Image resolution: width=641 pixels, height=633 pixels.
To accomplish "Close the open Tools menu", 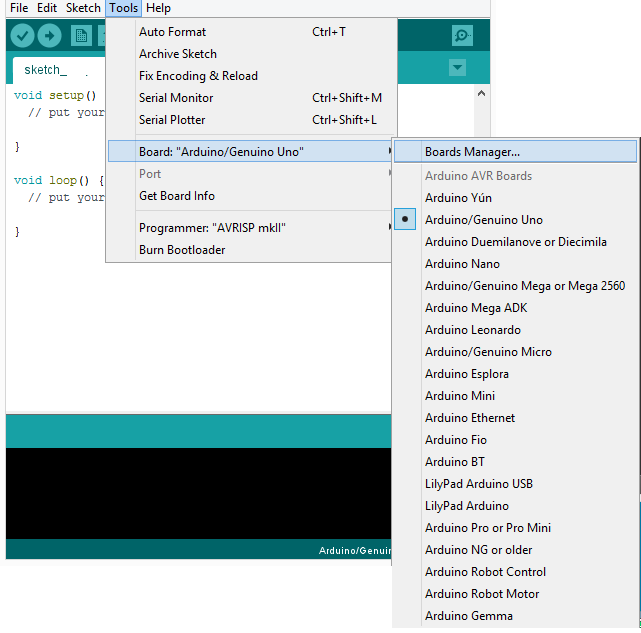I will [123, 8].
